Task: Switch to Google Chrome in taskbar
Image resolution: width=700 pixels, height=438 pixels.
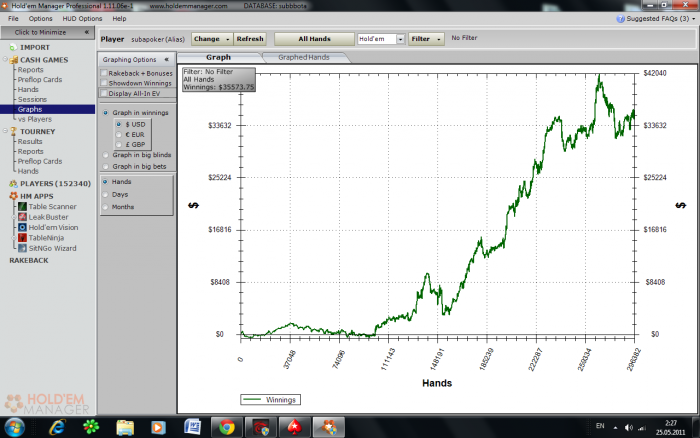Action: click(x=227, y=427)
